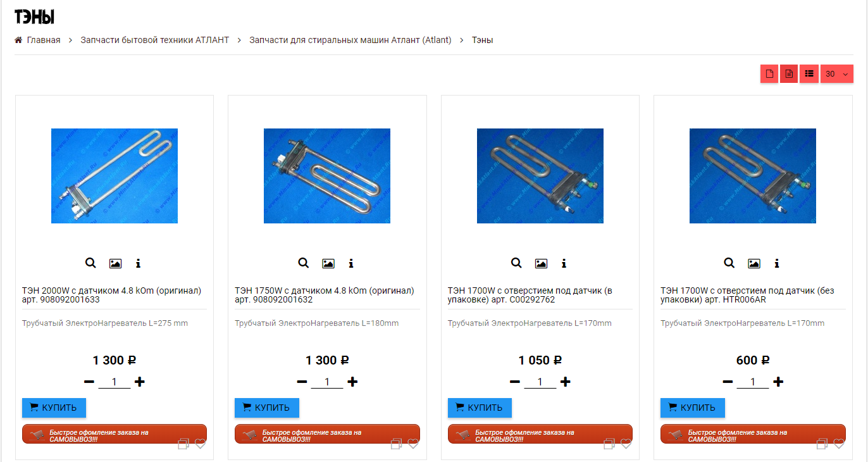868x462 pixels.
Task: Increase quantity for 600 ₽ ТЭН
Action: 778,382
